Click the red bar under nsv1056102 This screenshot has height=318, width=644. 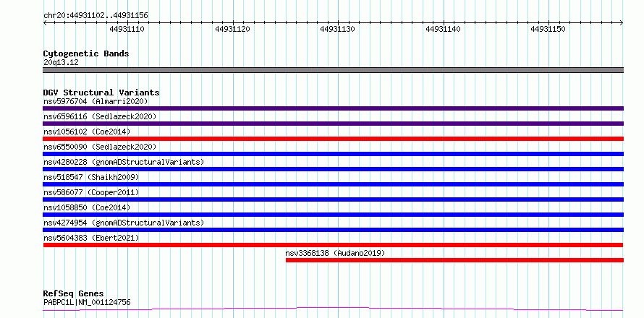click(x=333, y=139)
